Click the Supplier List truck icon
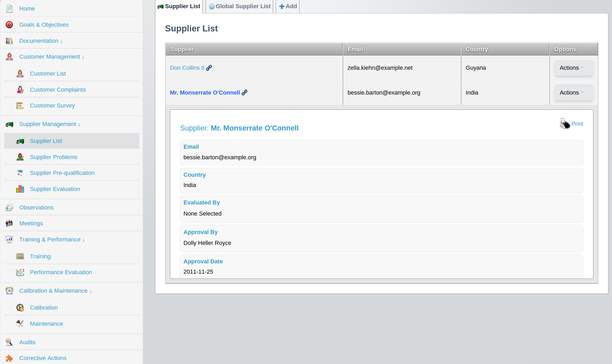Screen dimensions: 612x364 pyautogui.click(x=20, y=141)
